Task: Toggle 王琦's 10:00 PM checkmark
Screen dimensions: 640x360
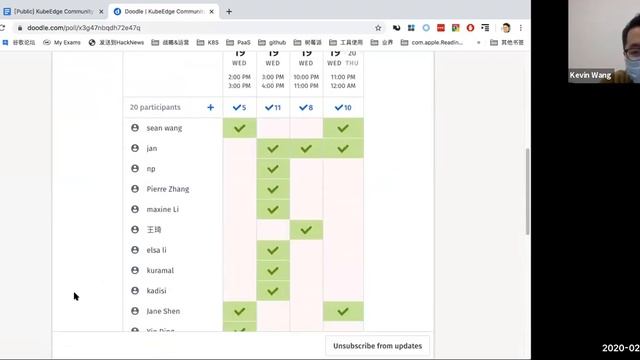Action: click(306, 230)
